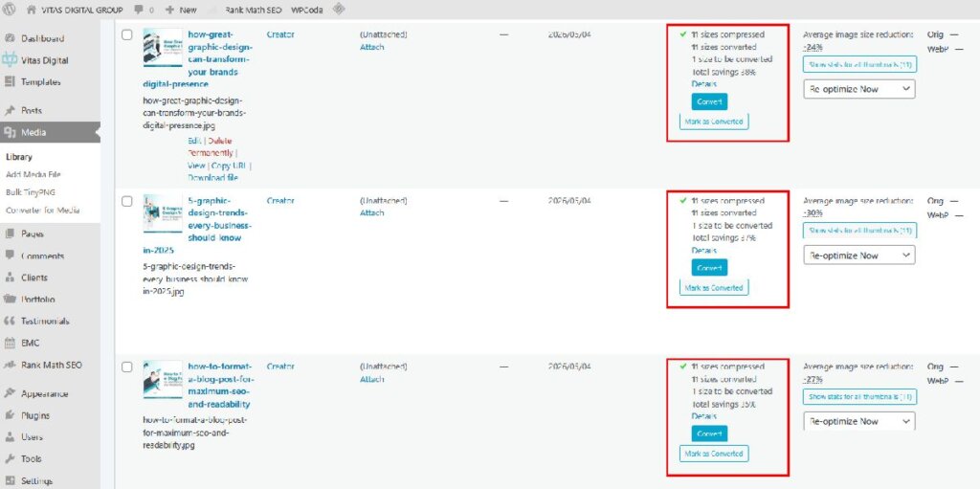Click the Users sidebar icon

coord(10,437)
